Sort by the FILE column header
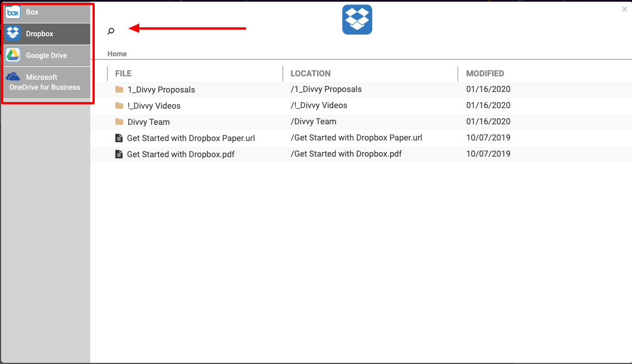 click(123, 74)
